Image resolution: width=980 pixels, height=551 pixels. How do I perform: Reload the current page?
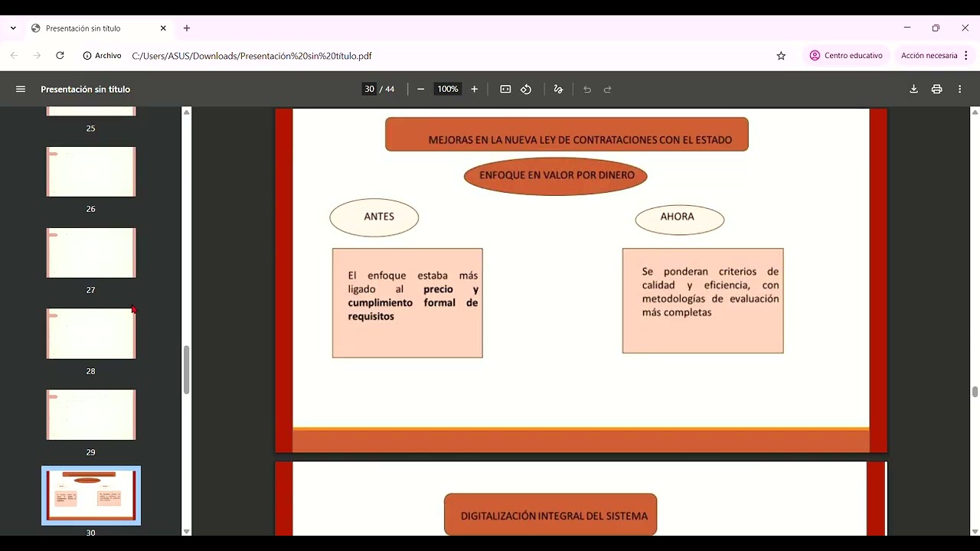click(60, 56)
